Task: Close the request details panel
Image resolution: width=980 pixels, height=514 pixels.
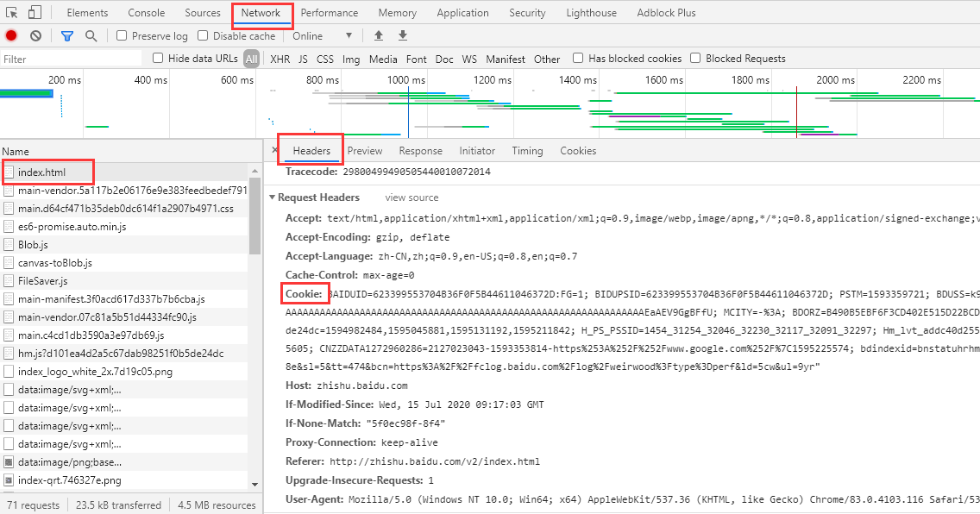Action: pos(274,150)
